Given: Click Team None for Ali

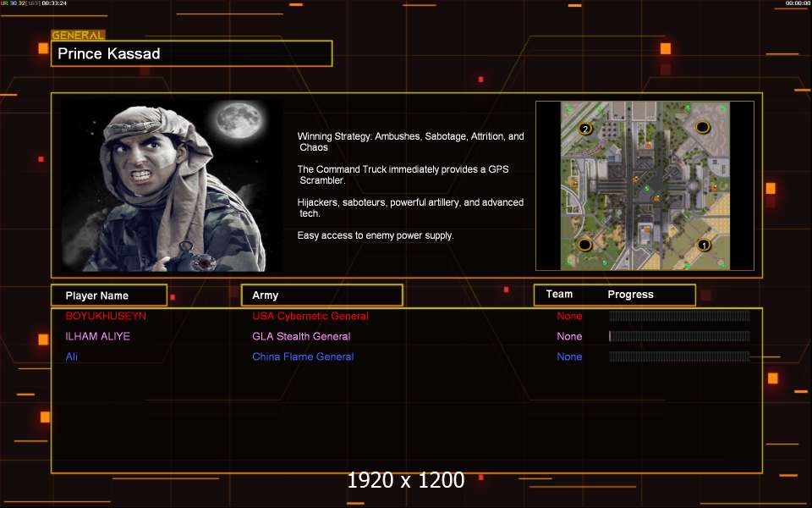Looking at the screenshot, I should click(569, 356).
